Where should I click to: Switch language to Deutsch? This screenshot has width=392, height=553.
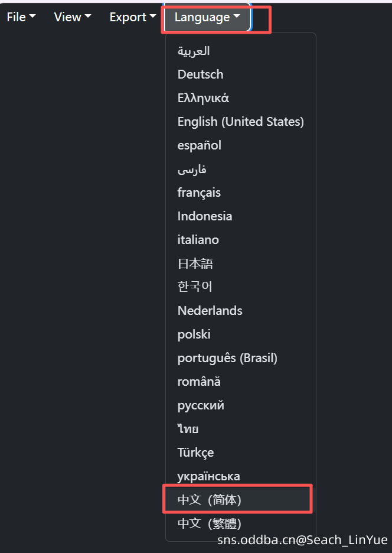point(200,74)
